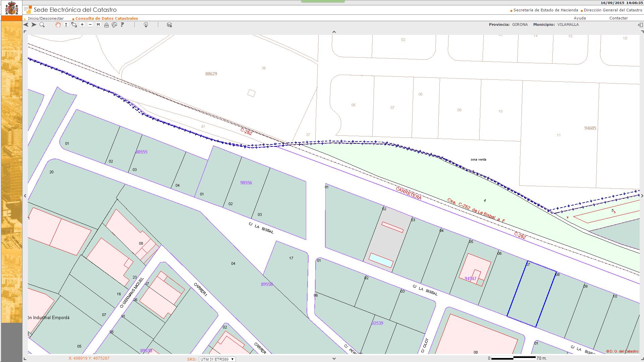Select the pan hand tool

click(58, 25)
